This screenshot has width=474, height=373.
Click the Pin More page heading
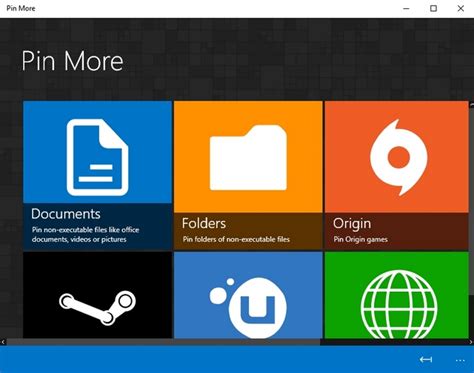[72, 61]
